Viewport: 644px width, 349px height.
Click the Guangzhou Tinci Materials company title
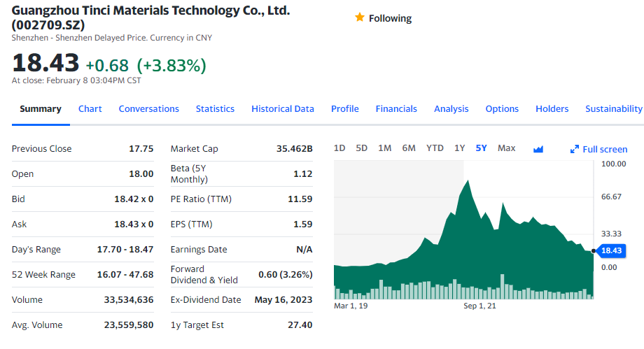point(150,17)
